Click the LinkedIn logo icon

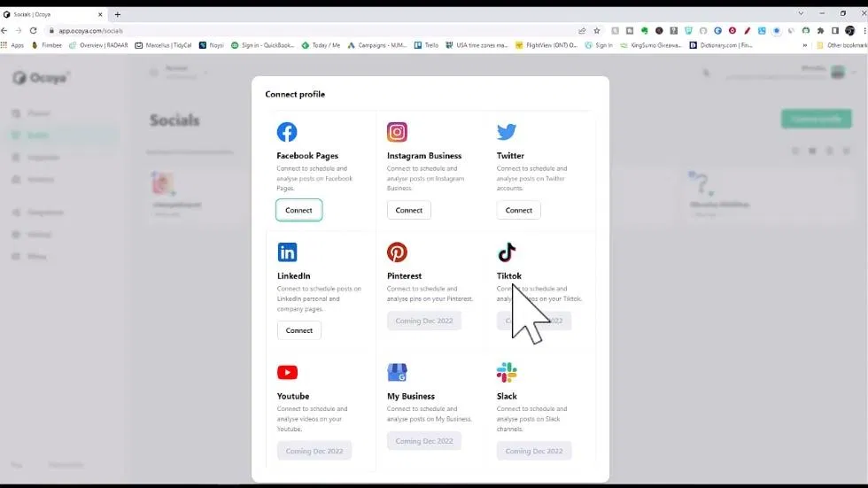click(x=287, y=252)
